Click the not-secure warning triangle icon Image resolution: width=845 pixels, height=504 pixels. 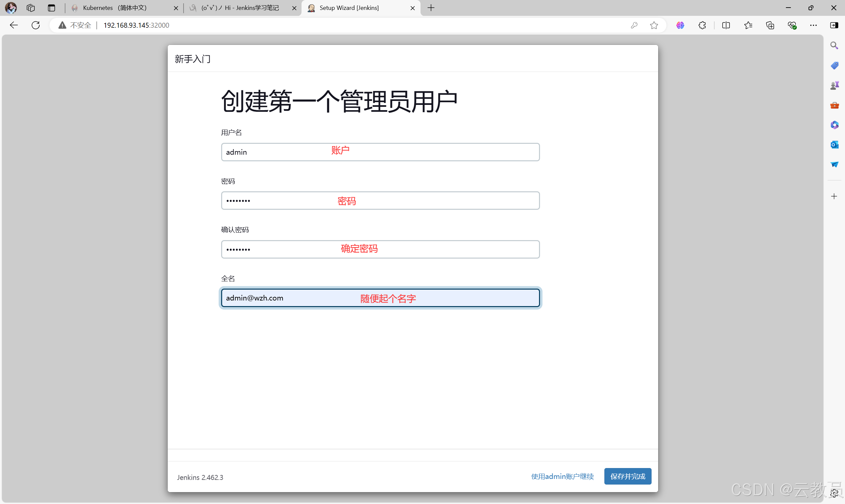click(62, 25)
